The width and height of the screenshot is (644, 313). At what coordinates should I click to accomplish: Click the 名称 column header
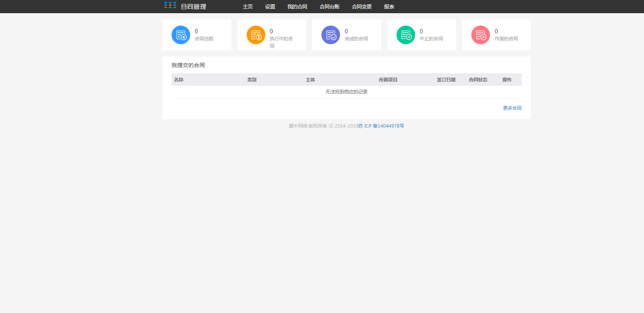pos(179,80)
